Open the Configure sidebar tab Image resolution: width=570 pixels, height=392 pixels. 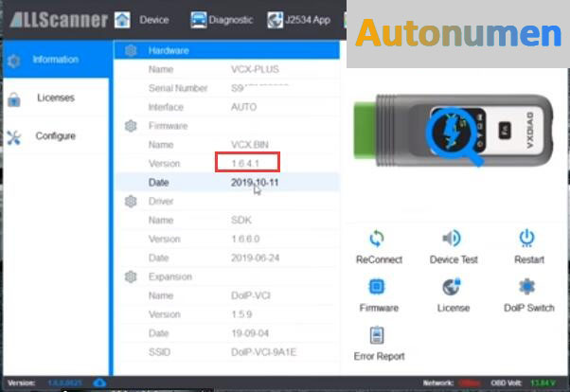coord(57,136)
